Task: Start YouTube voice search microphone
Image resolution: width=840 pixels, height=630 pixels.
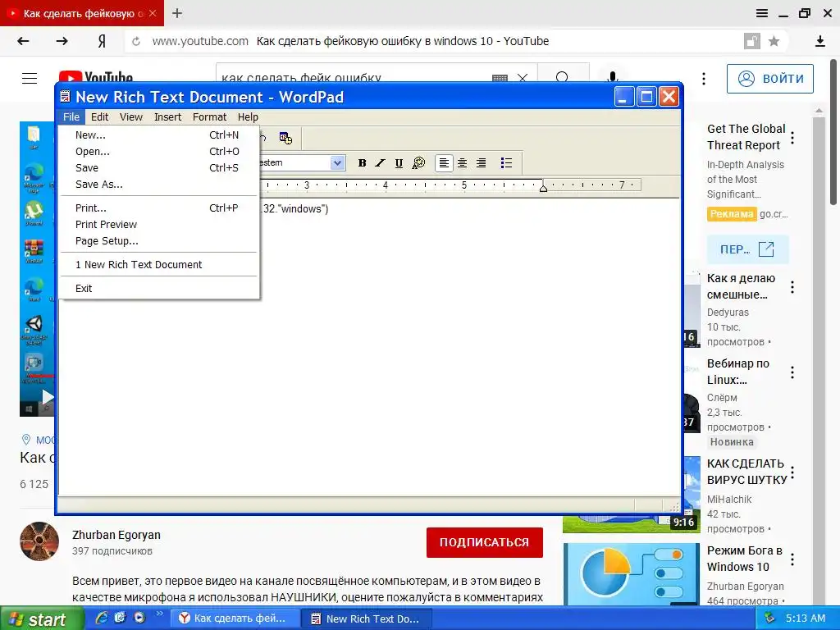Action: [x=612, y=78]
